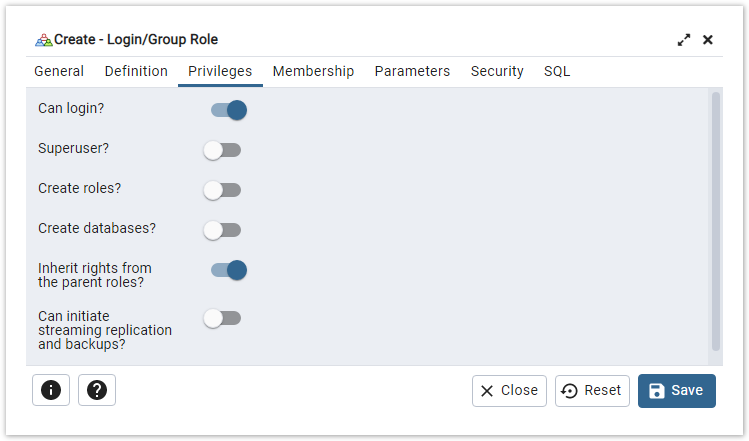
Task: Turn off the Can login toggle
Action: tap(228, 110)
